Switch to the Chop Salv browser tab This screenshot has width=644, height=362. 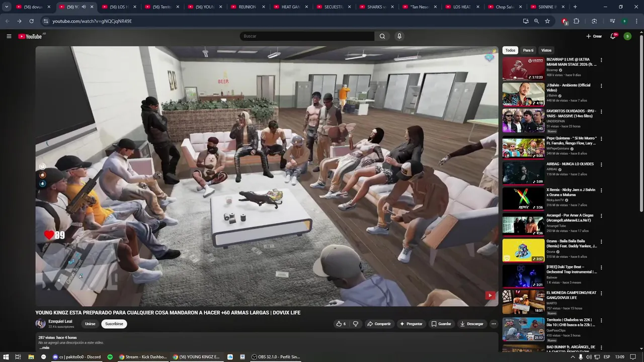[504, 7]
